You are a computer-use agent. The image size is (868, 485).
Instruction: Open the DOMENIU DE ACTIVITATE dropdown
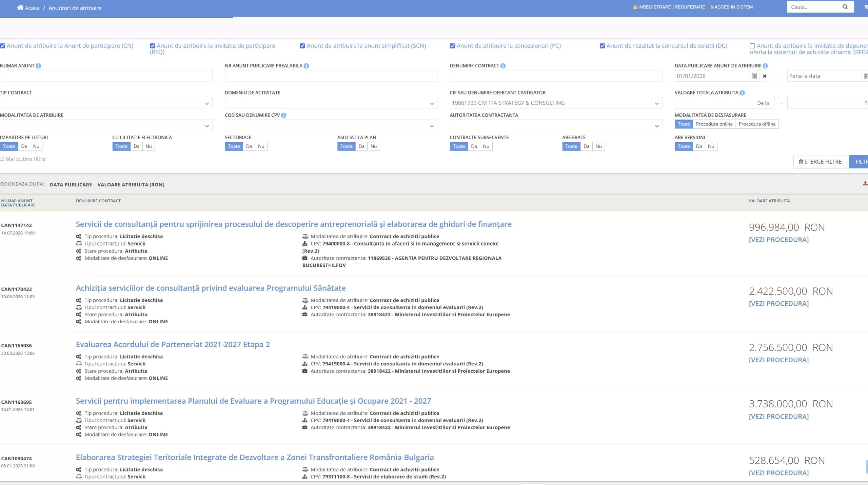[432, 103]
